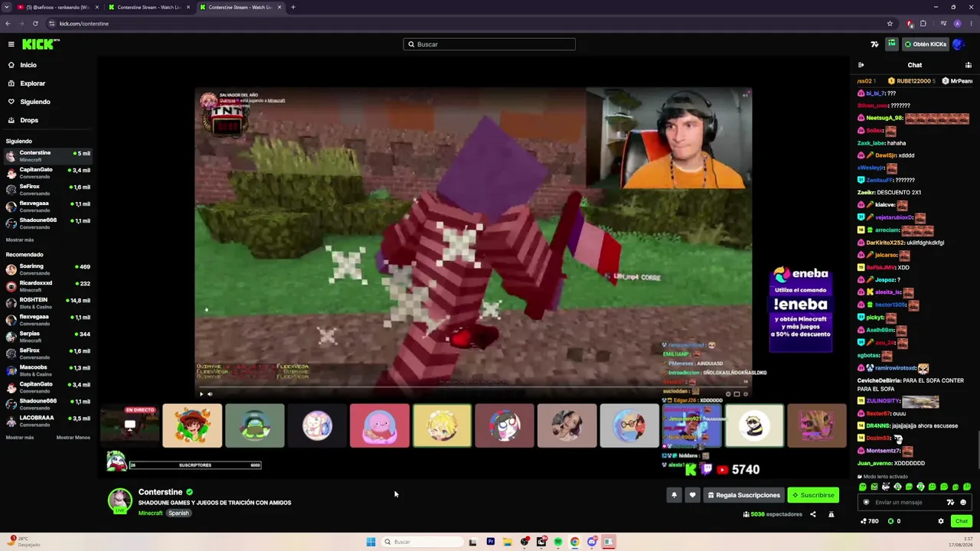Image resolution: width=980 pixels, height=551 pixels.
Task: Open CapitanGato in the Siguiendo list
Action: [47, 173]
